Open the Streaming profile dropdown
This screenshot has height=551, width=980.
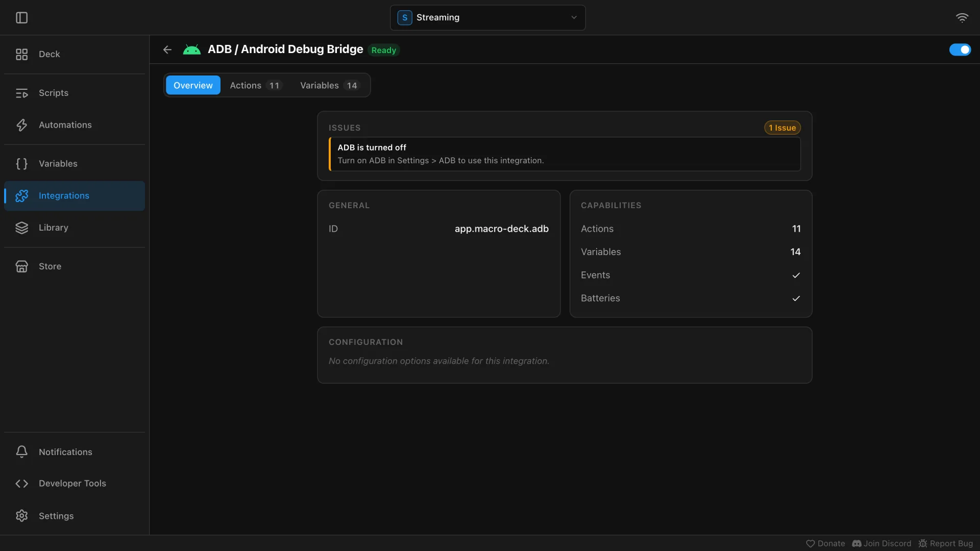point(487,18)
